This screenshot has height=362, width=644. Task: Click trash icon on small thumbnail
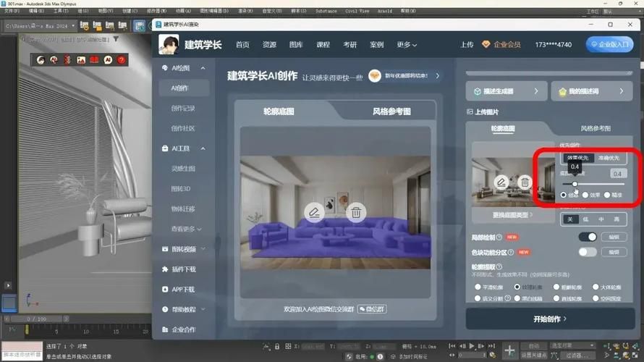pyautogui.click(x=525, y=182)
